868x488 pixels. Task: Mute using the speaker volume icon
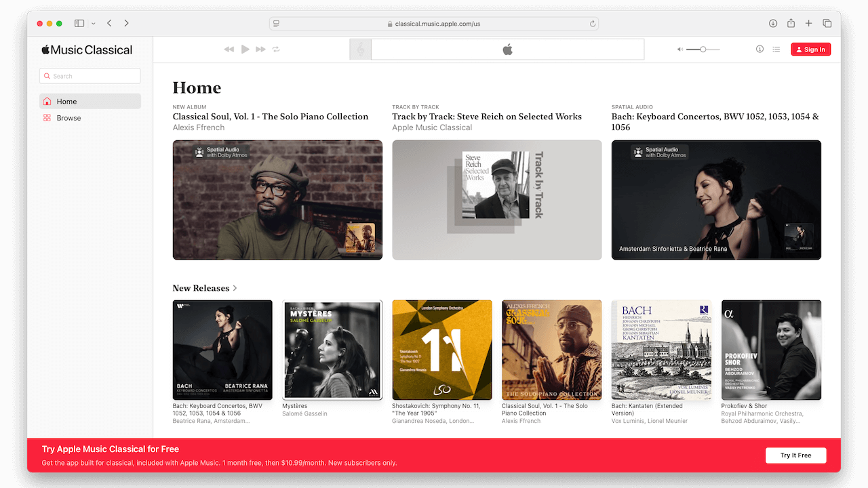[680, 49]
